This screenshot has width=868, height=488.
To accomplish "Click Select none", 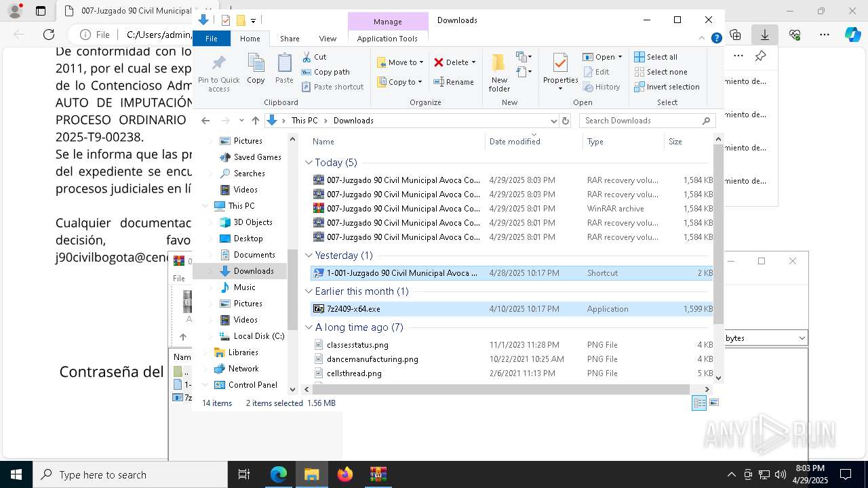I will [660, 72].
